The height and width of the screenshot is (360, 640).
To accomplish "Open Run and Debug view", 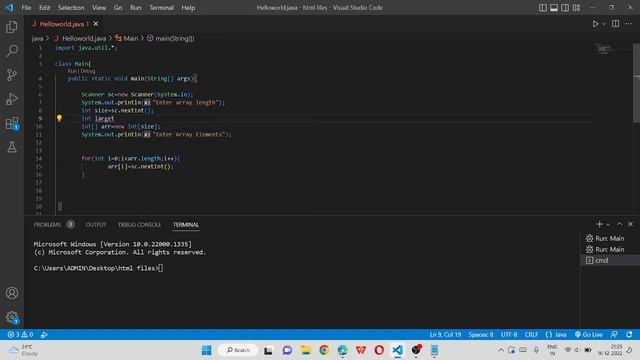I will 12,99.
